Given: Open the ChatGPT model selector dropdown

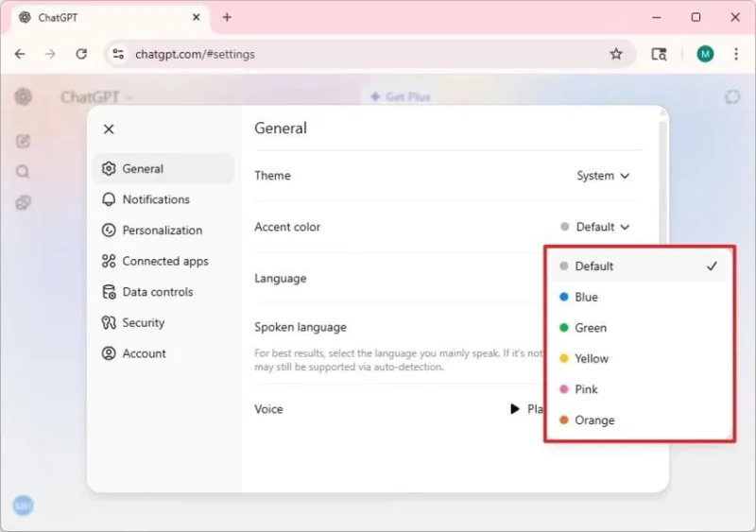Looking at the screenshot, I should [x=96, y=97].
